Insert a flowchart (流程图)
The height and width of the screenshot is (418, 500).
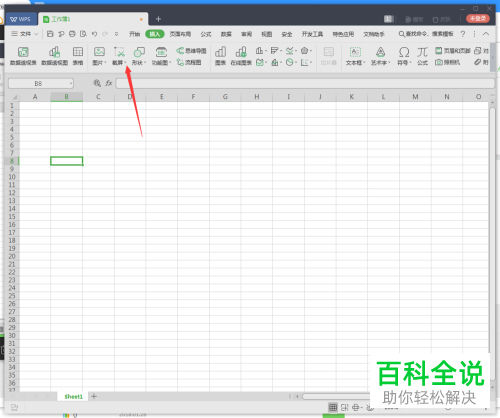(x=189, y=62)
